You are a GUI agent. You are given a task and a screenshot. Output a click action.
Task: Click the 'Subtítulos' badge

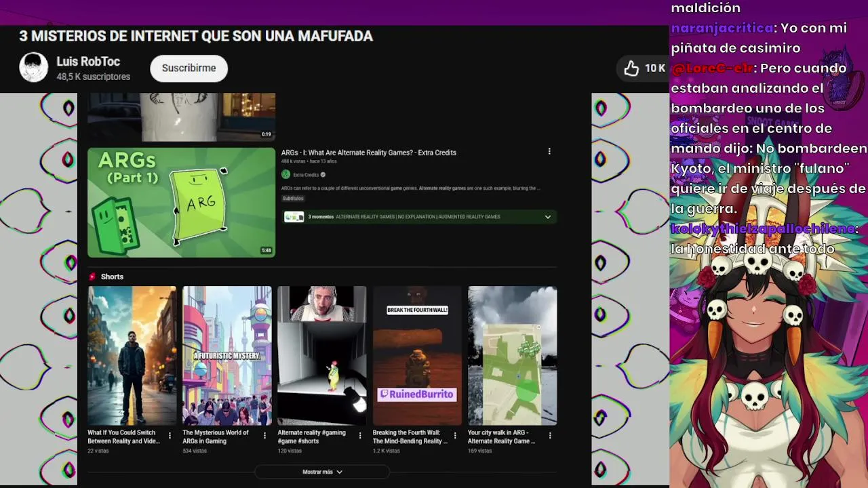point(293,199)
